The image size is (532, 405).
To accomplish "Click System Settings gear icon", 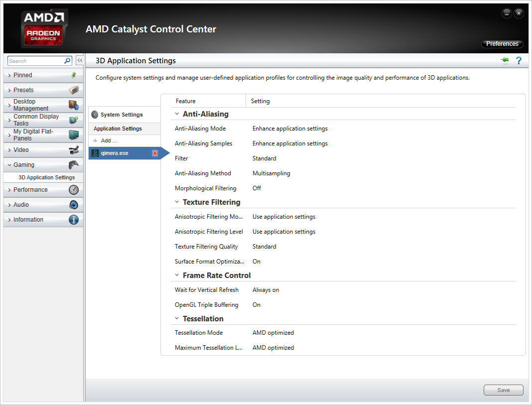I will [x=95, y=115].
